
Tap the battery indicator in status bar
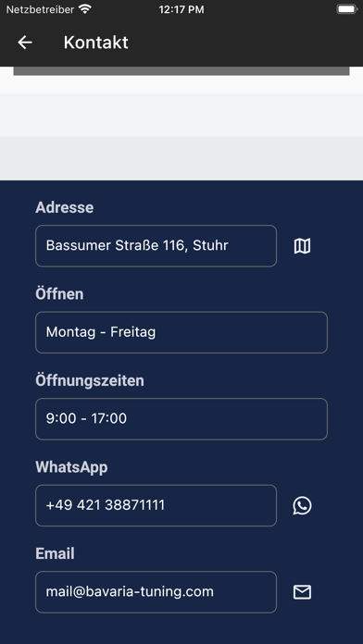click(x=346, y=9)
